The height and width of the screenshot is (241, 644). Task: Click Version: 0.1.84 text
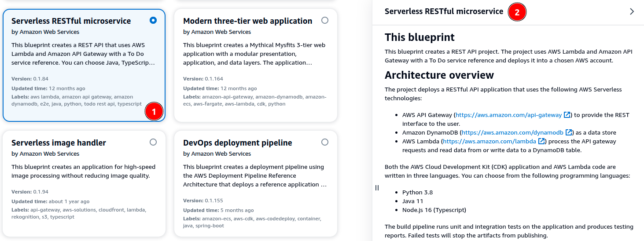[x=30, y=79]
